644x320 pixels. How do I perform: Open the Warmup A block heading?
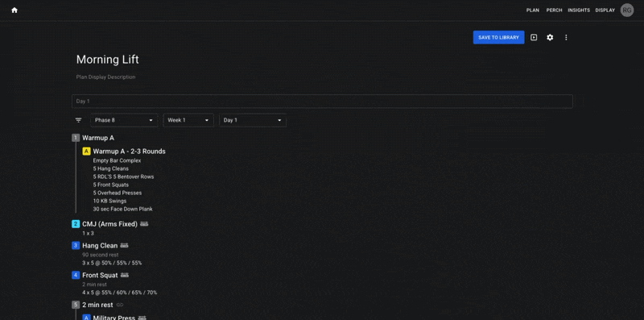(x=98, y=138)
